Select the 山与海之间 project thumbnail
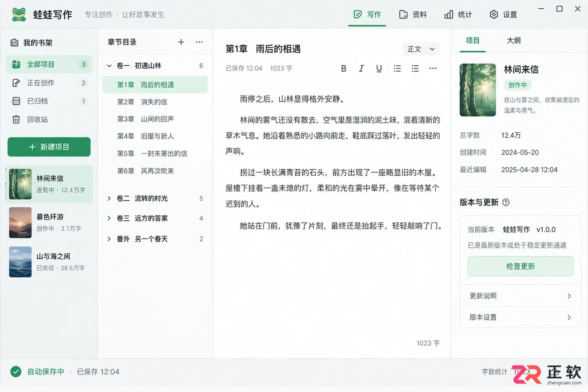Screen dimensions: 588x392 [x=20, y=262]
